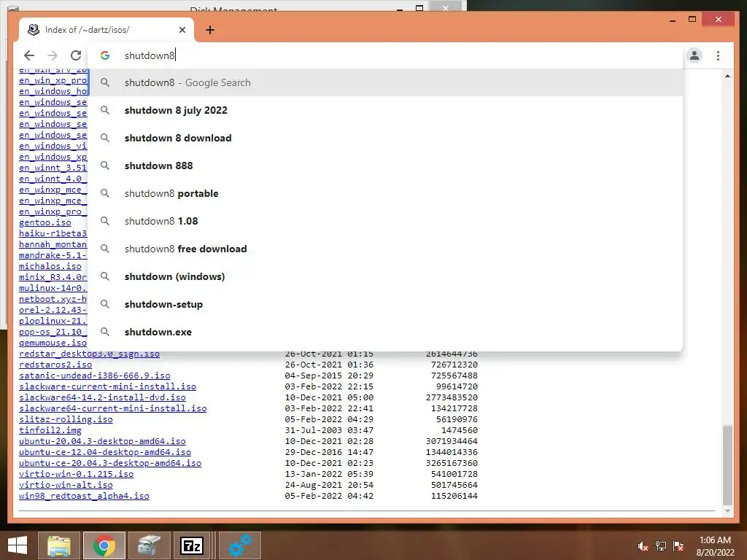Open Disk Management taskbar icon
The width and height of the screenshot is (747, 560).
click(x=149, y=545)
